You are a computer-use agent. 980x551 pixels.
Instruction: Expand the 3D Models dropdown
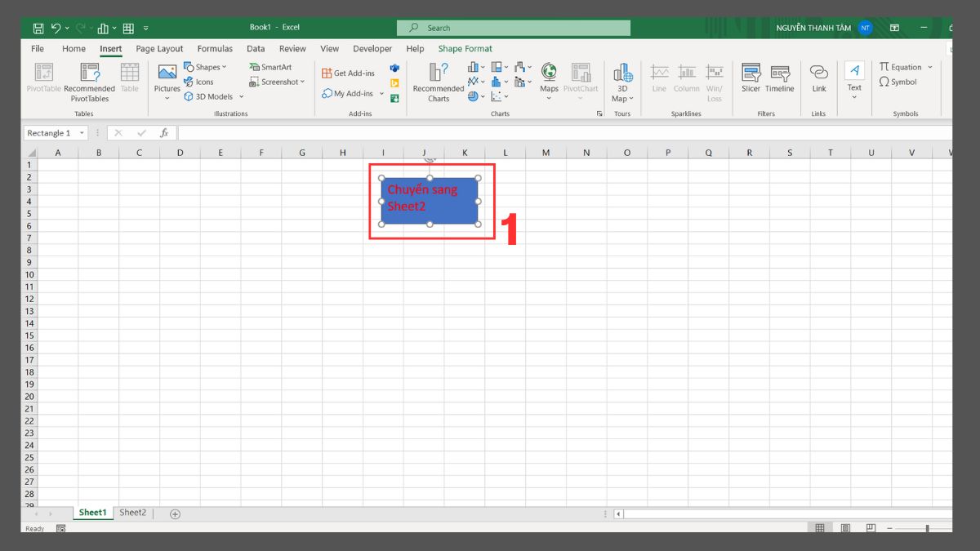[x=242, y=96]
